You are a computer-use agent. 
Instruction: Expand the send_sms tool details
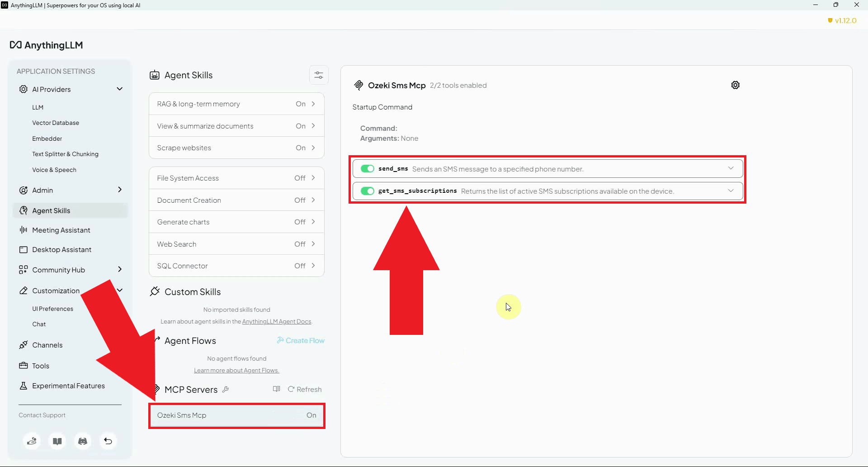(x=731, y=168)
